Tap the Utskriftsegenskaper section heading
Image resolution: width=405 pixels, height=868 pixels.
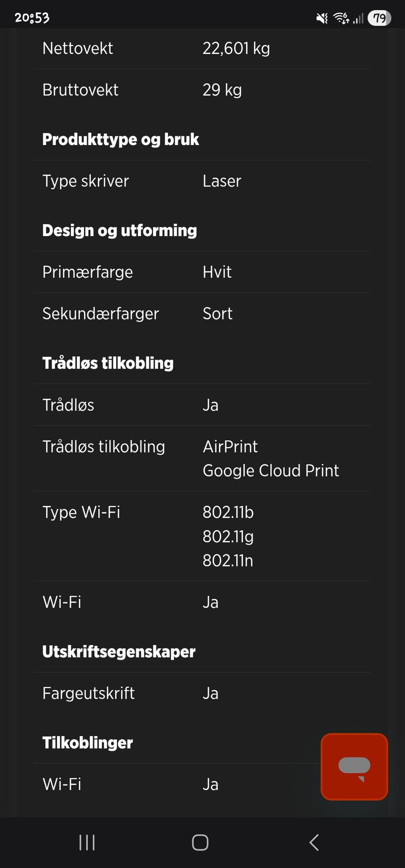click(x=119, y=652)
